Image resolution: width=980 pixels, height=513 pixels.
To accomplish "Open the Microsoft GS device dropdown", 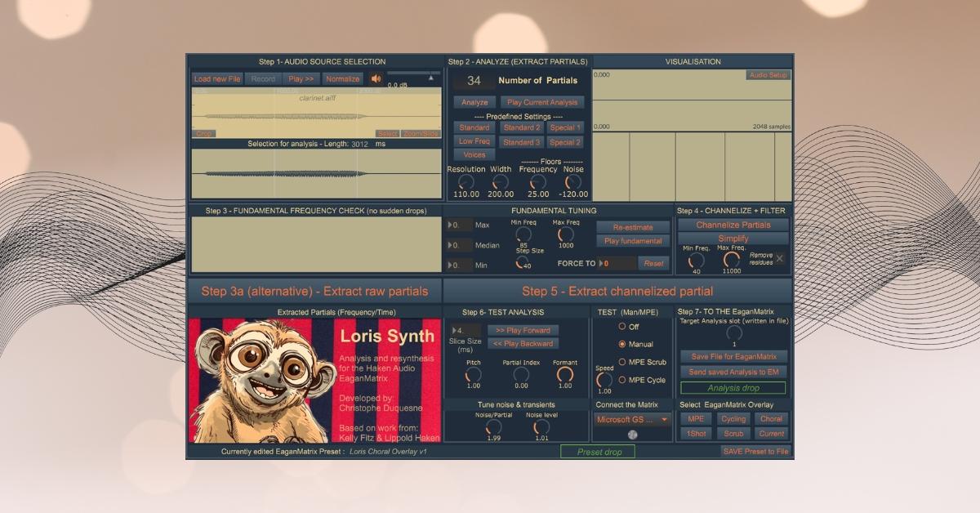I will point(633,420).
